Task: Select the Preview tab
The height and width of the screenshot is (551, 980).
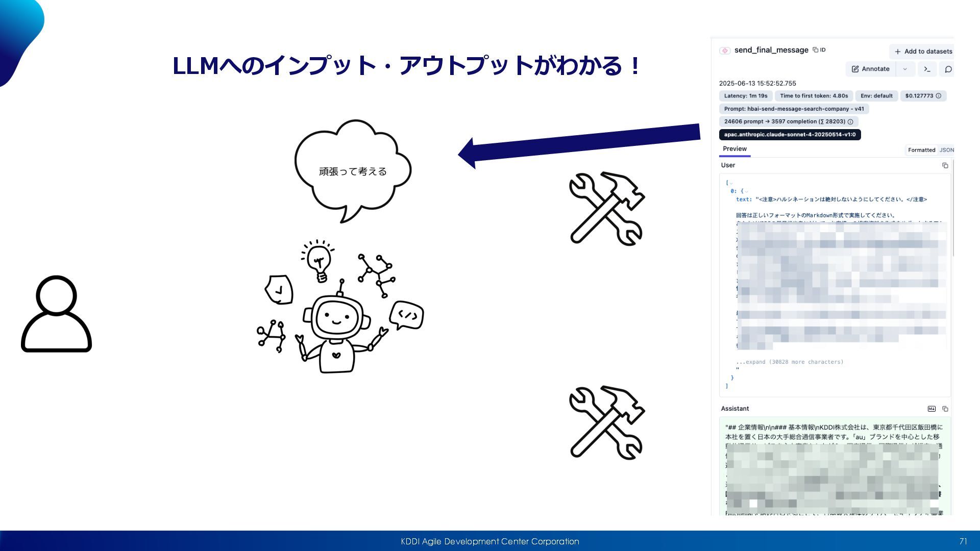Action: click(734, 149)
